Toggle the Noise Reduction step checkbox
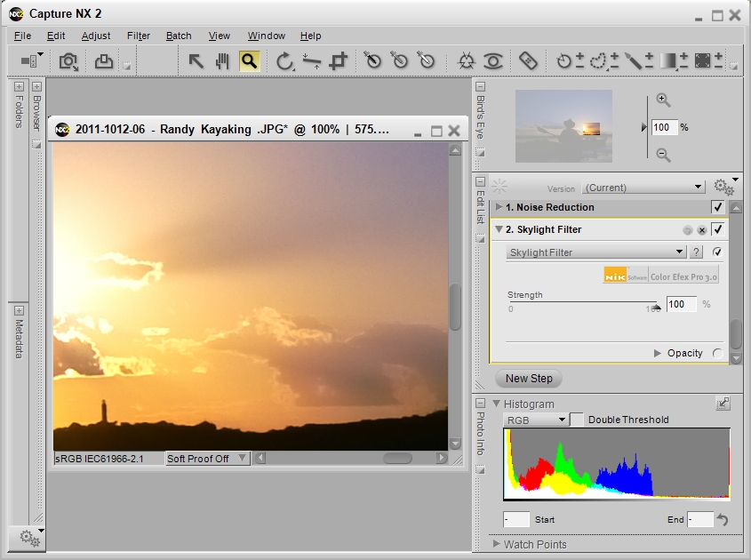 point(717,207)
